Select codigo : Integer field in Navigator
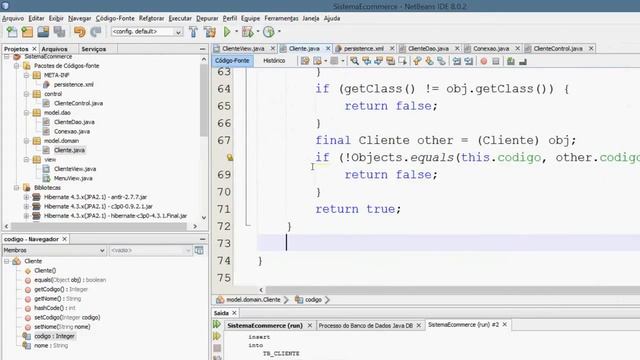The height and width of the screenshot is (360, 640). [54, 336]
